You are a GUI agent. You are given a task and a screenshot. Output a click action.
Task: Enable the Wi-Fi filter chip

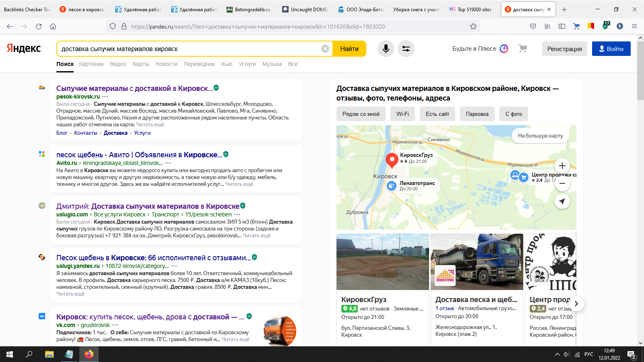[402, 114]
